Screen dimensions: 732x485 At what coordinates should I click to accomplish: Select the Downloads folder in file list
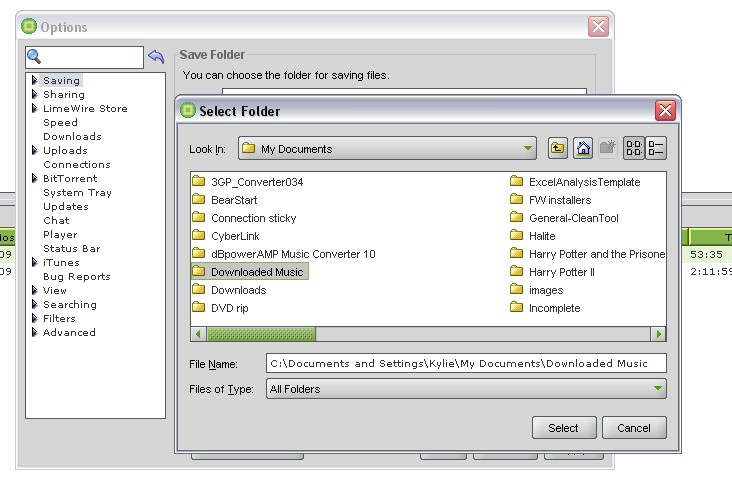coord(239,290)
